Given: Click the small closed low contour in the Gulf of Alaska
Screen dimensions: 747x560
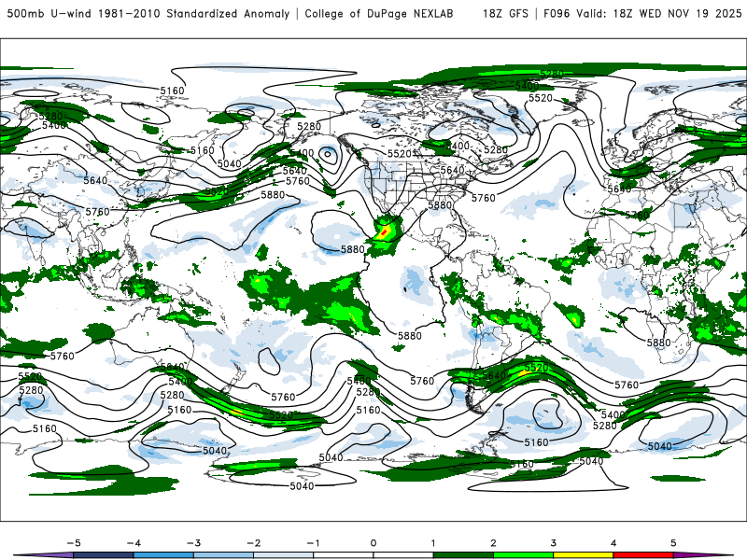Looking at the screenshot, I should point(328,154).
